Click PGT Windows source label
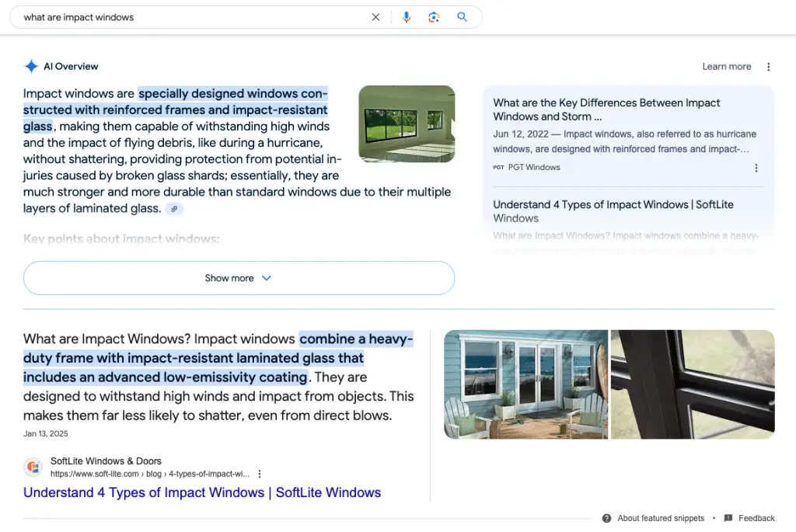Viewport: 796px width, 532px height. coord(534,167)
